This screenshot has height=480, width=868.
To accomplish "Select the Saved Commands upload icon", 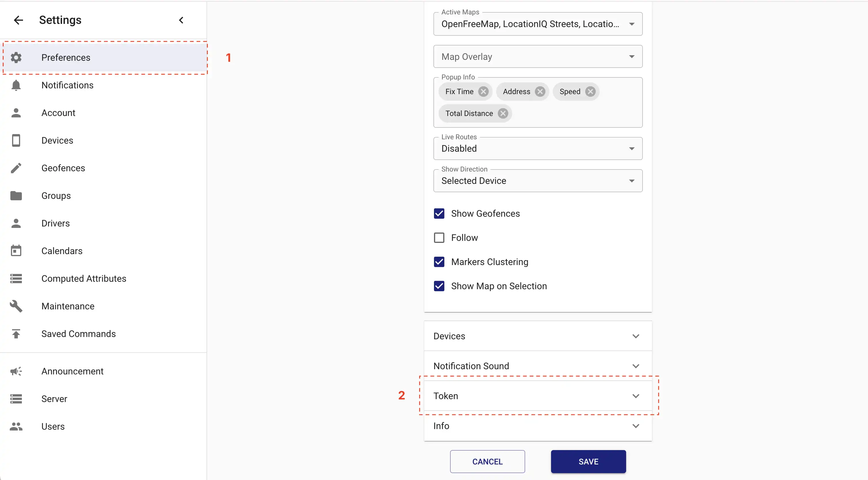I will 16,334.
